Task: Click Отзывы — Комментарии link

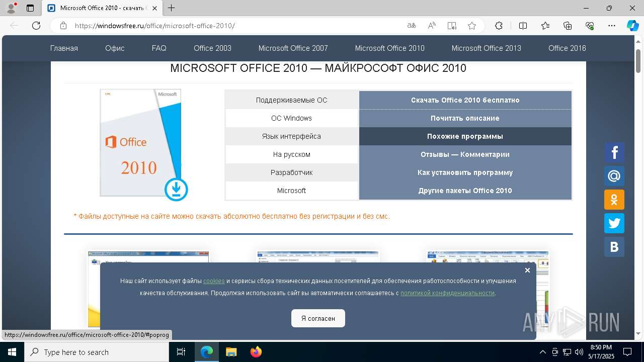Action: (x=465, y=154)
